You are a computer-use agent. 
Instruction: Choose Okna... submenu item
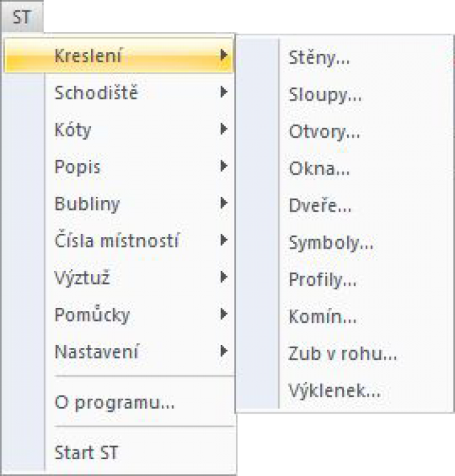coord(319,169)
